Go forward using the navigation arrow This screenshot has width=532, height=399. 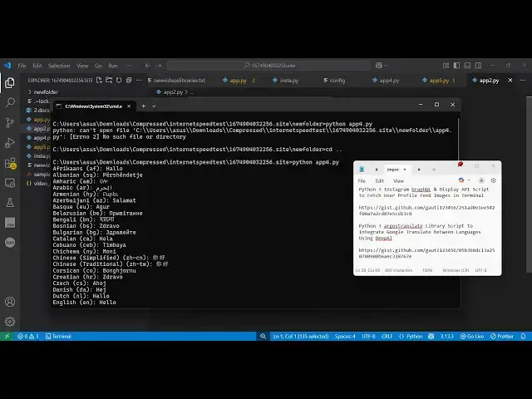[x=159, y=66]
